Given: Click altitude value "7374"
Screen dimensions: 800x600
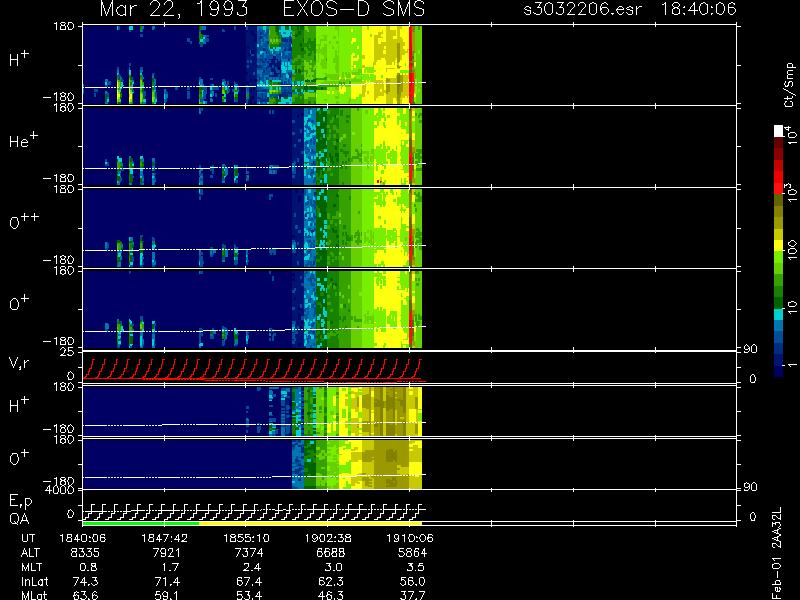Looking at the screenshot, I should (x=248, y=553).
